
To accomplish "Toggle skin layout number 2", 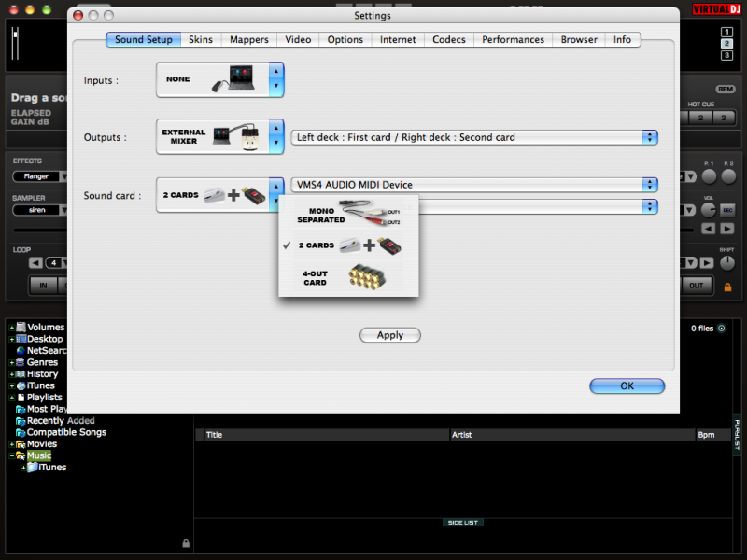I will [726, 44].
